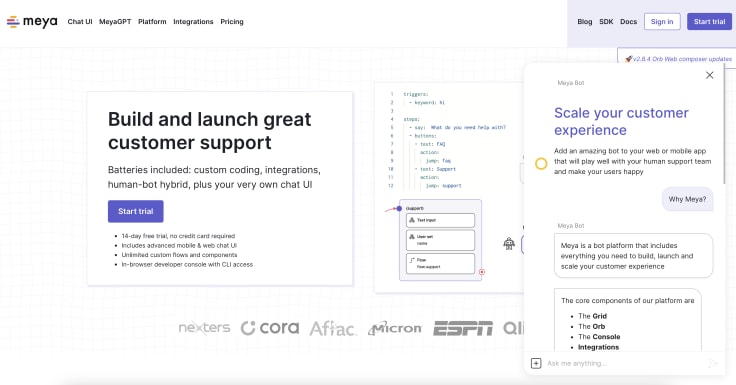The width and height of the screenshot is (736, 385).
Task: Click the '14-day free trial' bullet text
Action: 178,236
